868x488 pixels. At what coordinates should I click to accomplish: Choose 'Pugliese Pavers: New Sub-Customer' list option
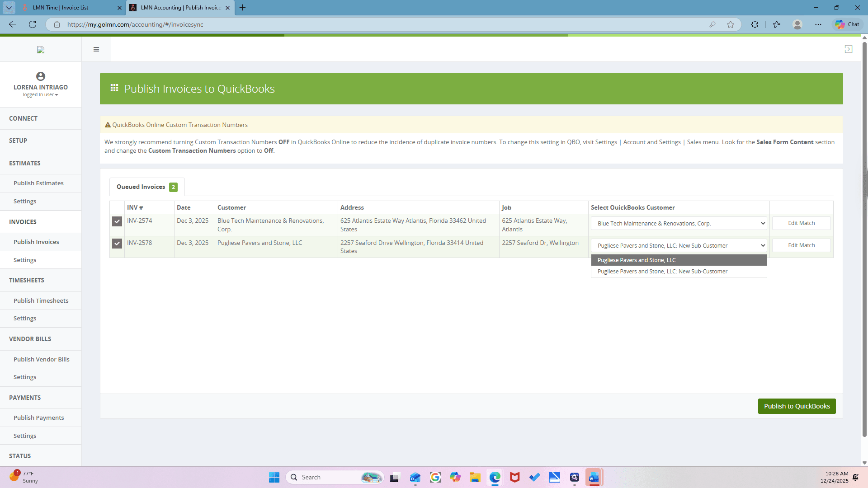[679, 272]
